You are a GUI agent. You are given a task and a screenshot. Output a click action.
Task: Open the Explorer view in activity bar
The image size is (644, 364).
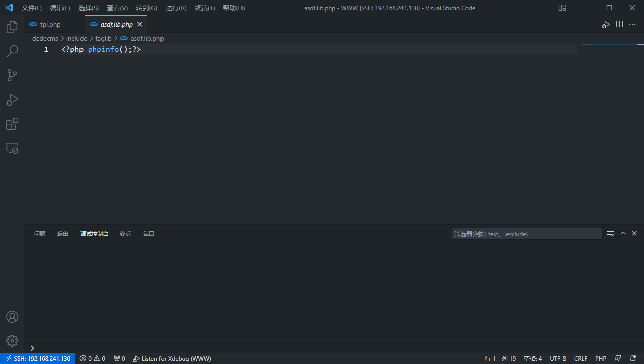[12, 27]
